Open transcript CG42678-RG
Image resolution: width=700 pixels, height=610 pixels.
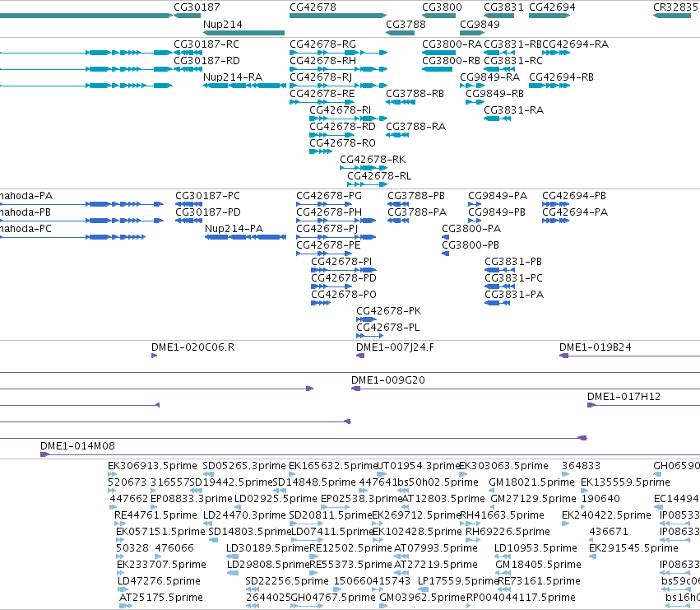click(x=322, y=44)
